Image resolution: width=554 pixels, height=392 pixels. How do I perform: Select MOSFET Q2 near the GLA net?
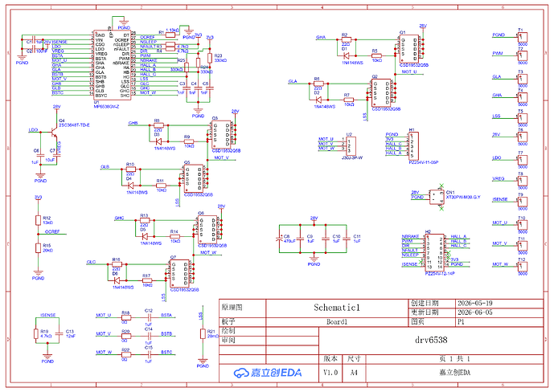click(x=381, y=93)
